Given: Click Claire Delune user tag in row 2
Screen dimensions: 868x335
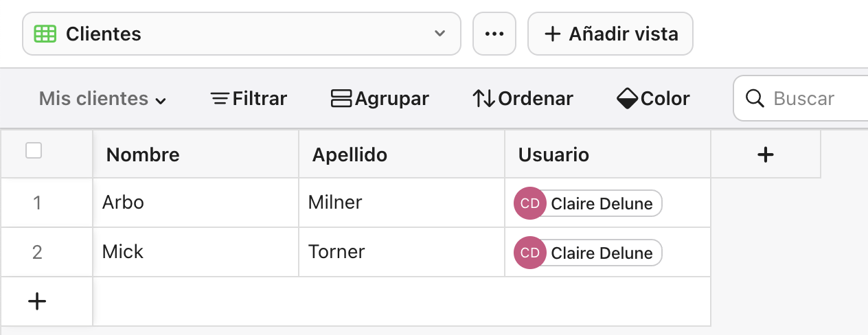Looking at the screenshot, I should point(602,253).
